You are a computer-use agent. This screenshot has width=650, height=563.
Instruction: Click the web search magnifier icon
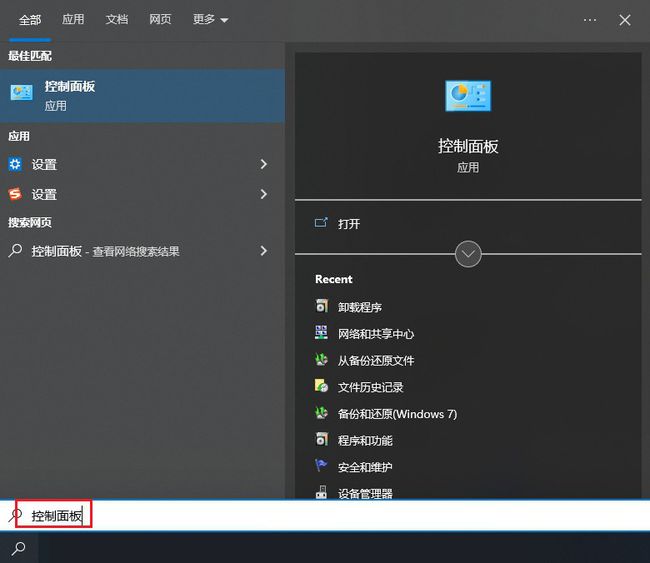15,250
